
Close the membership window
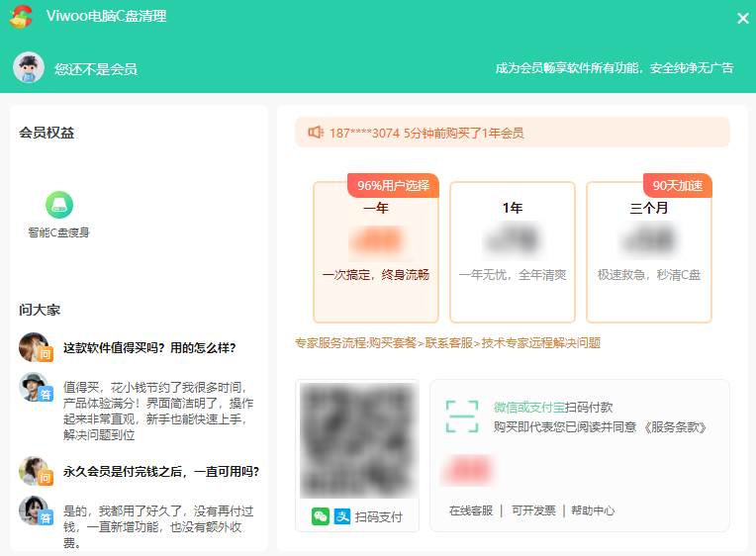click(x=742, y=19)
